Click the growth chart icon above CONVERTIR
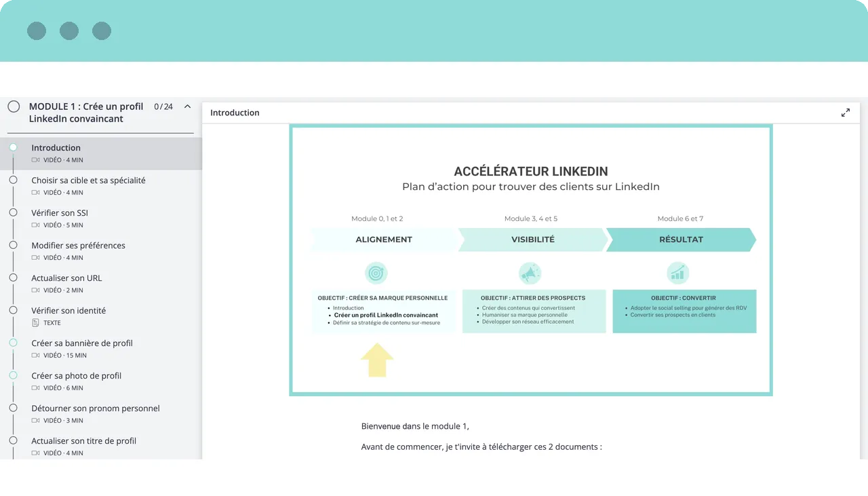This screenshot has height=496, width=868. [677, 273]
